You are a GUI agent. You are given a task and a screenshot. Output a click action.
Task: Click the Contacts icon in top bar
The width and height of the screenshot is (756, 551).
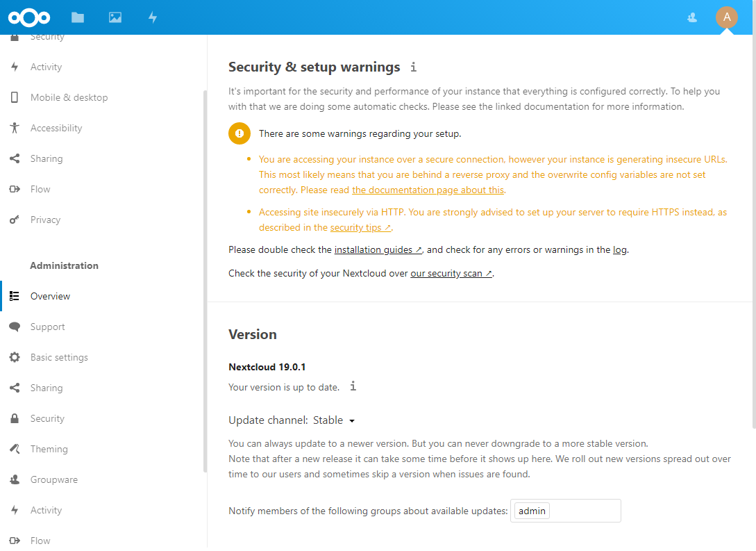click(692, 18)
